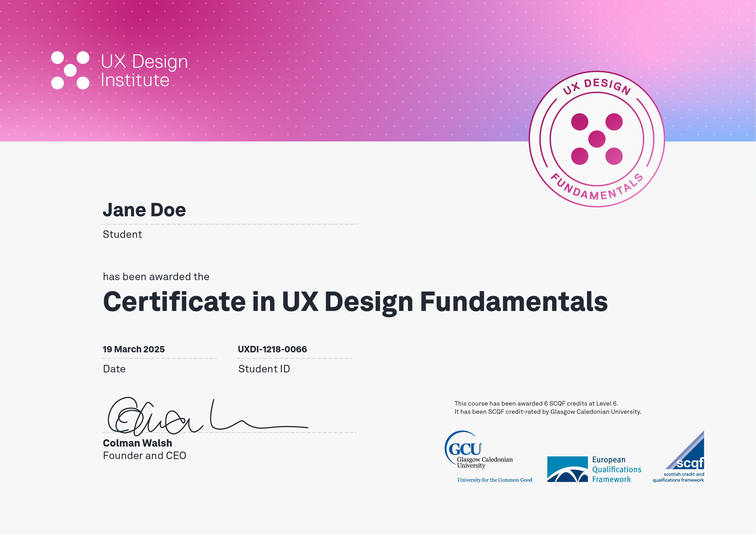
Task: Click the European Qualifications Framework text
Action: pos(617,469)
